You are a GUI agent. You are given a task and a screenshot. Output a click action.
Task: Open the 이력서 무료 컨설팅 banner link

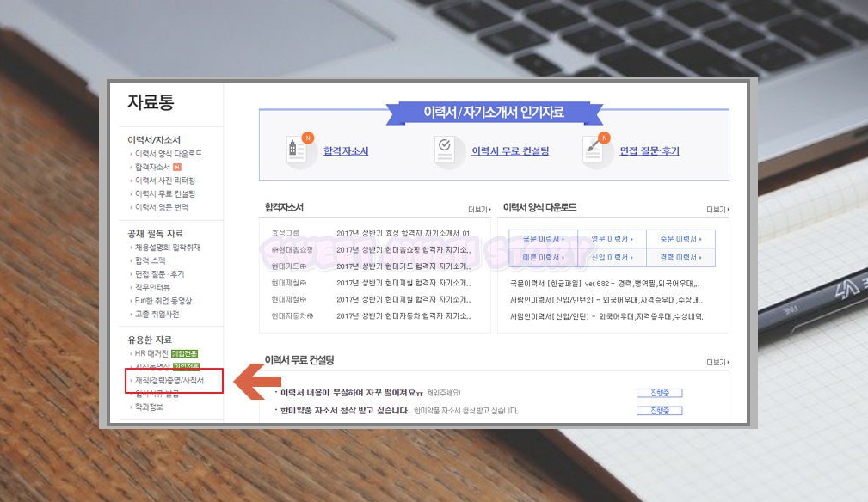(x=510, y=151)
